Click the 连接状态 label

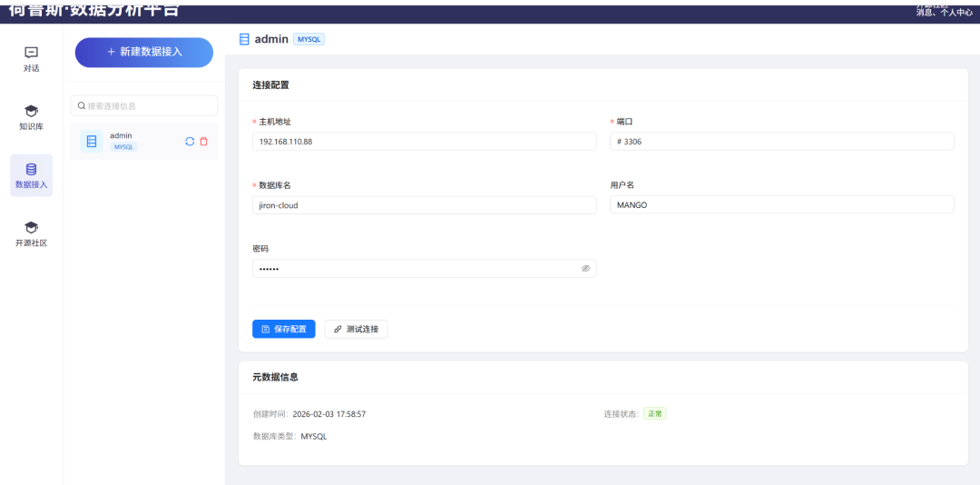click(x=620, y=414)
